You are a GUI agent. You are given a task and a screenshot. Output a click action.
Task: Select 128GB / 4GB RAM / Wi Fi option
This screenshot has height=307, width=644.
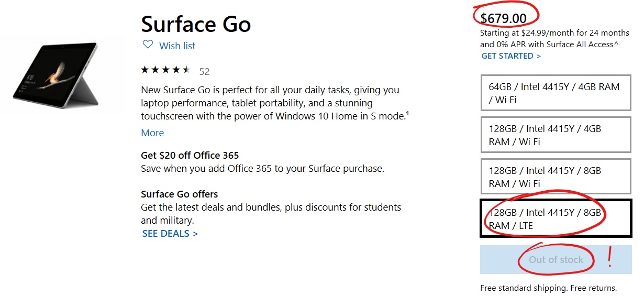coord(556,135)
